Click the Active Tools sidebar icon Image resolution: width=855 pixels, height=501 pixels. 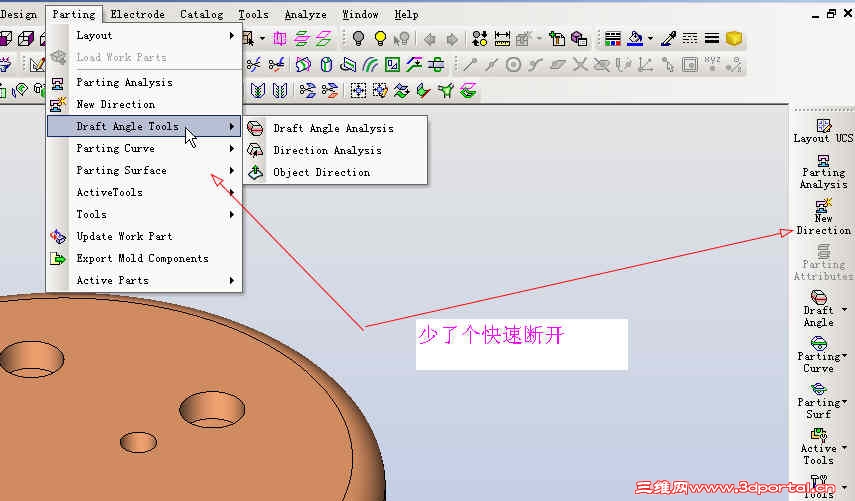click(x=818, y=434)
